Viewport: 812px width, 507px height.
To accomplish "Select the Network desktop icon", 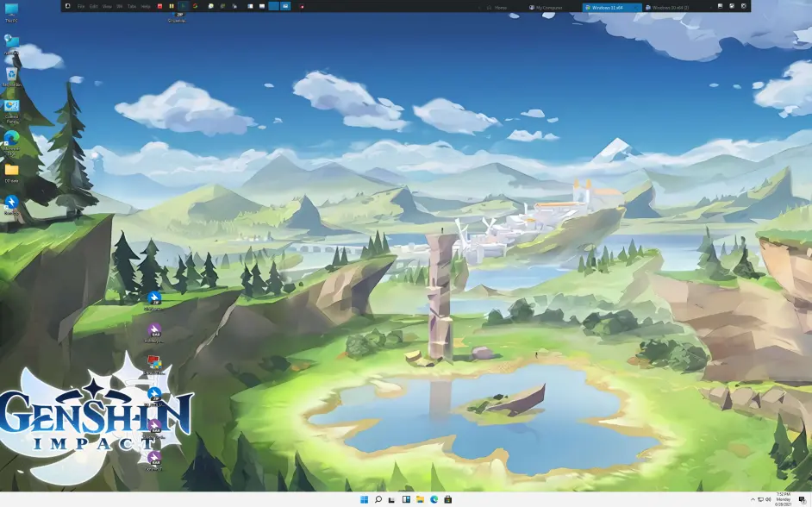I will point(11,45).
